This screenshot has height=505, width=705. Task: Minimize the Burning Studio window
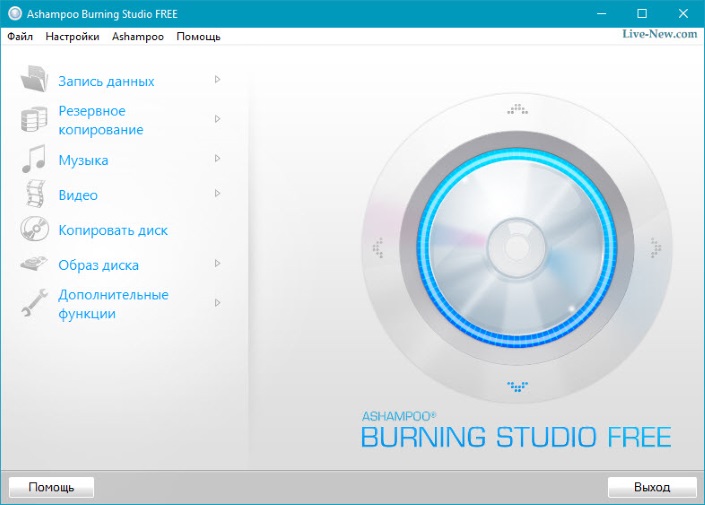point(601,14)
